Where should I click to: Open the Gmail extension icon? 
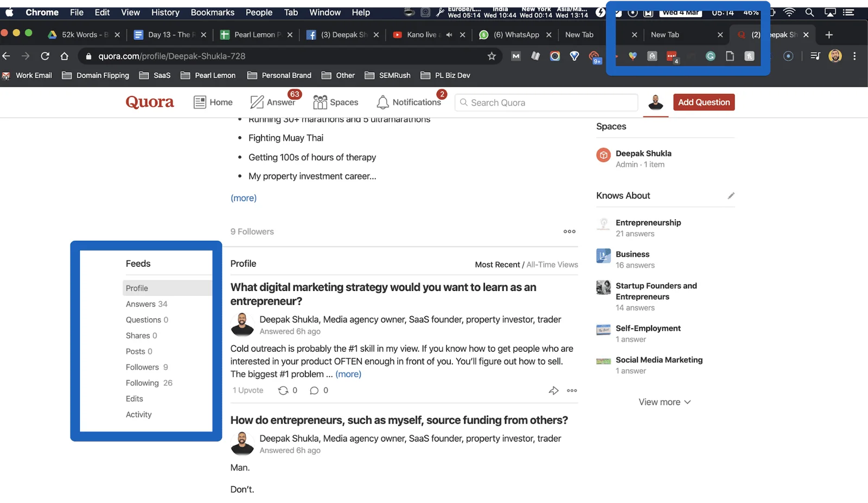516,56
